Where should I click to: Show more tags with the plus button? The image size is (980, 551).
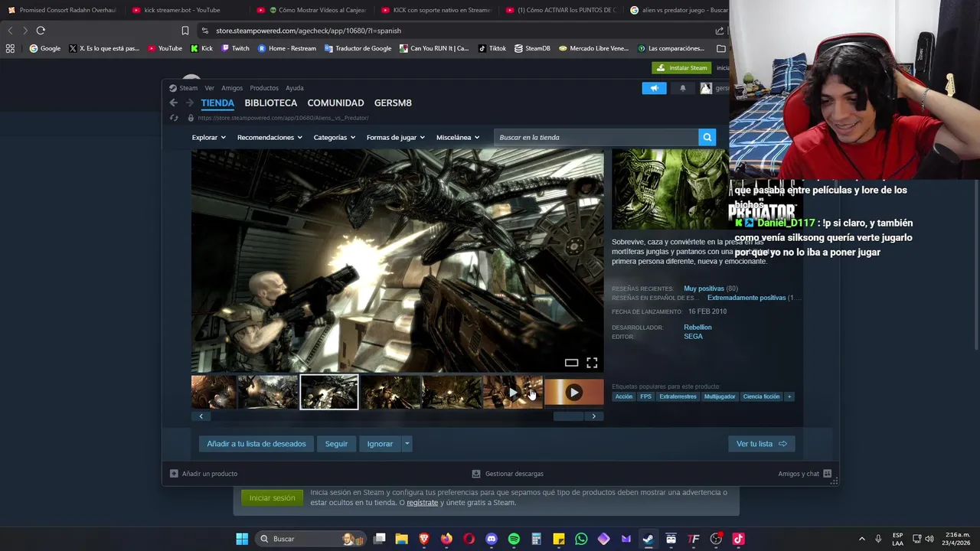pyautogui.click(x=789, y=396)
